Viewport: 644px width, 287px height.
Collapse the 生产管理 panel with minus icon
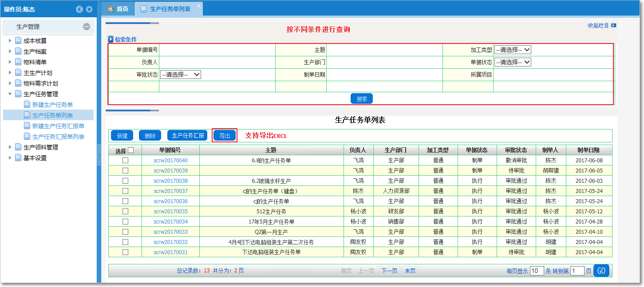click(87, 27)
